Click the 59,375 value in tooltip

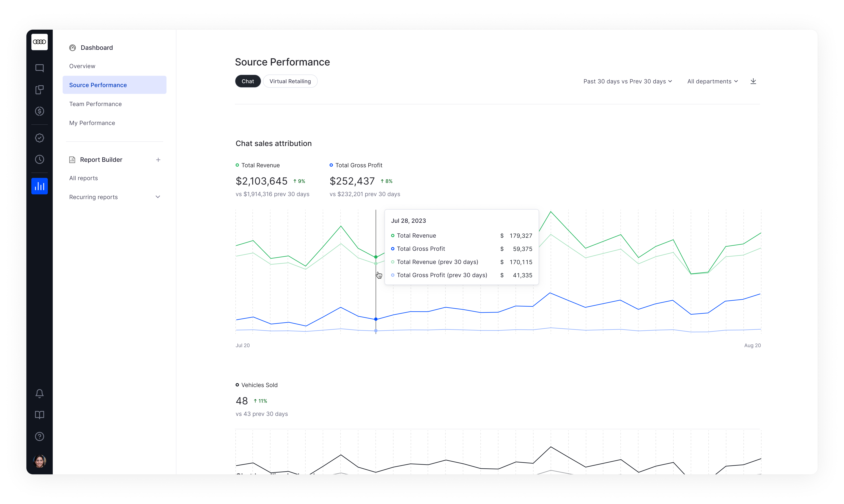click(522, 249)
